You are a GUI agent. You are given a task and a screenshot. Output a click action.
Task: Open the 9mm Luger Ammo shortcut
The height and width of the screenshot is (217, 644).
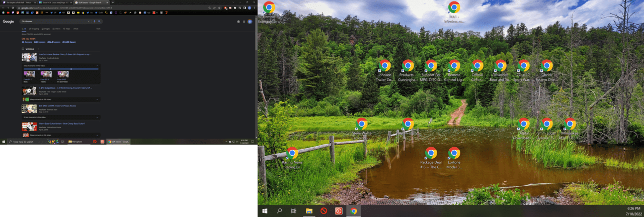[x=547, y=129]
